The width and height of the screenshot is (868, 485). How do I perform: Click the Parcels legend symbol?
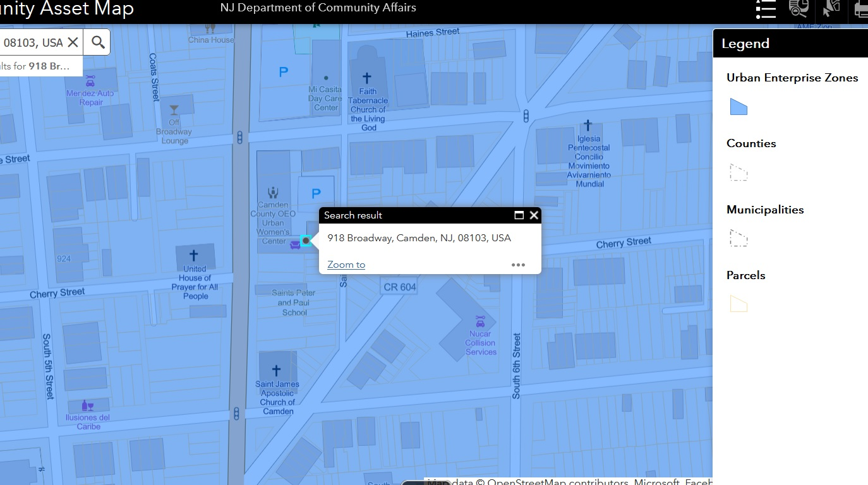tap(738, 304)
